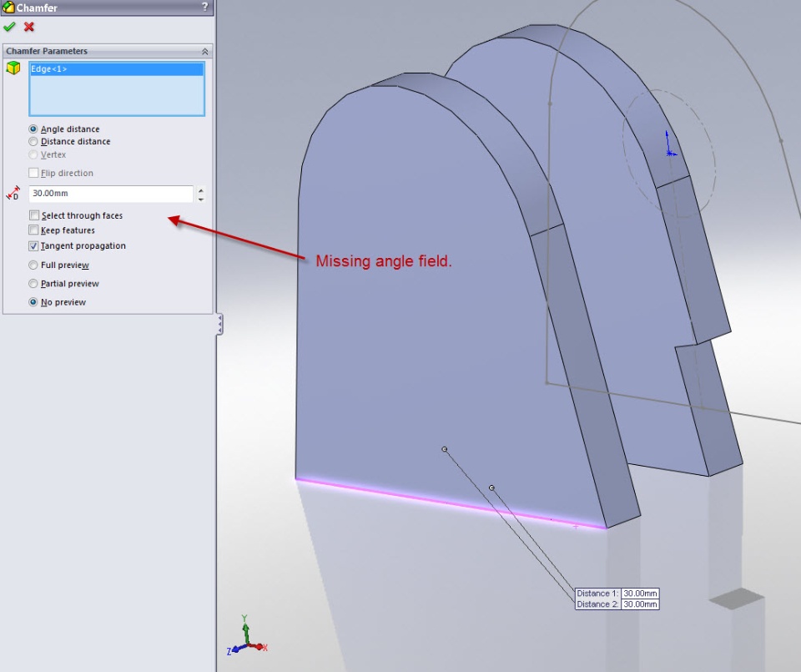
Task: Select No preview option
Action: pyautogui.click(x=33, y=302)
